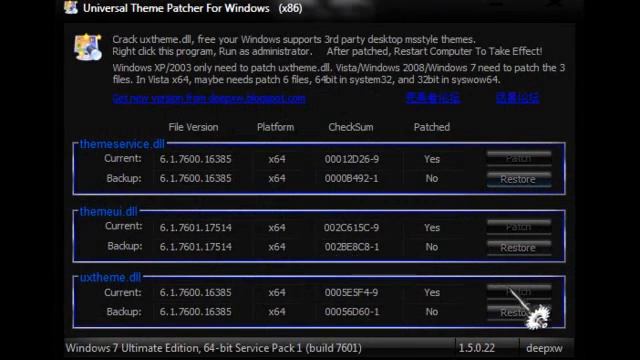This screenshot has width=640, height=360.
Task: Click Patch button for themeservice.dll
Action: 519,158
